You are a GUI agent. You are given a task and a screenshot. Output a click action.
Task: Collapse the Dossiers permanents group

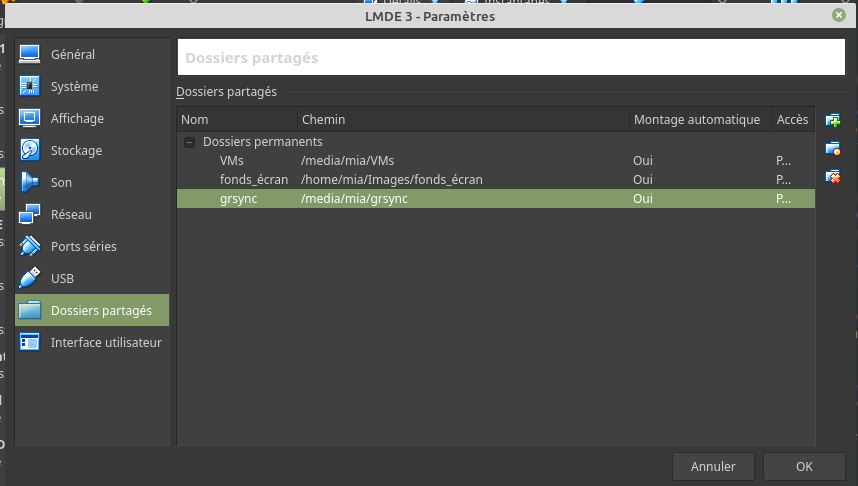pos(189,142)
